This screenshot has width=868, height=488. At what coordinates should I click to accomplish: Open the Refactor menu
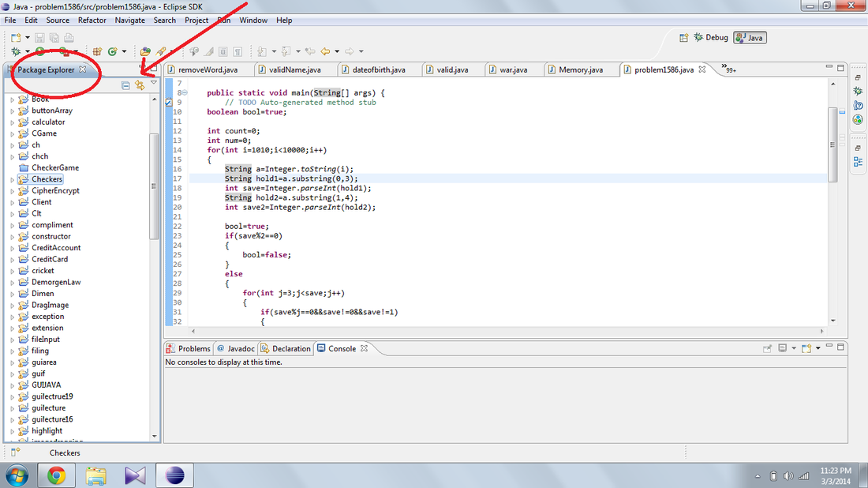(x=92, y=20)
